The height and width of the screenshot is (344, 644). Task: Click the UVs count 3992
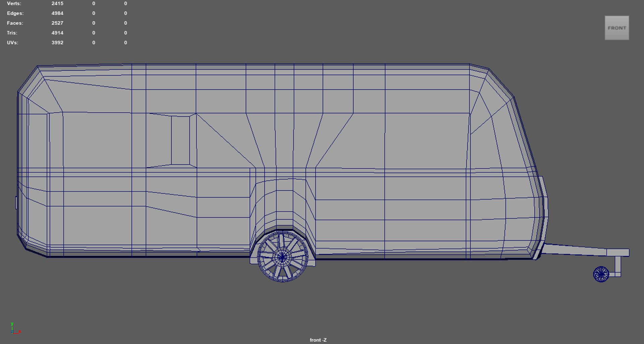tap(57, 43)
